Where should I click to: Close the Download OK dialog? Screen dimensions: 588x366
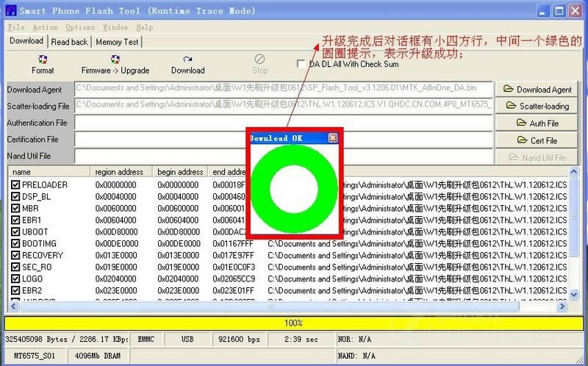point(333,138)
